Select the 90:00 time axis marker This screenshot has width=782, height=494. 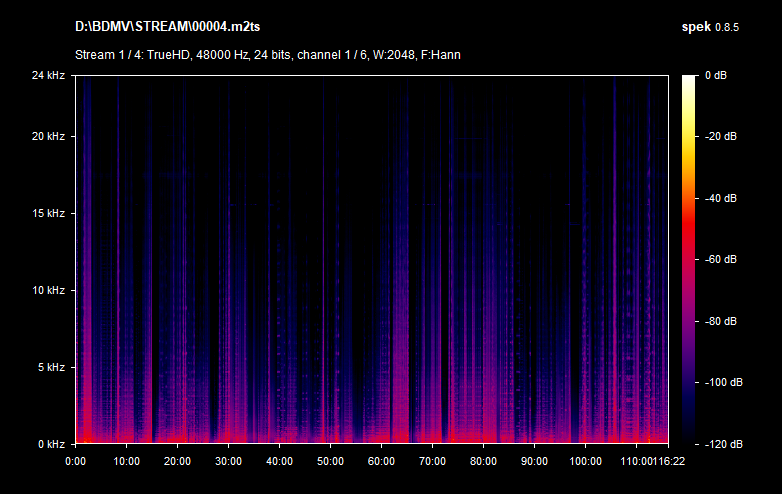(x=534, y=461)
